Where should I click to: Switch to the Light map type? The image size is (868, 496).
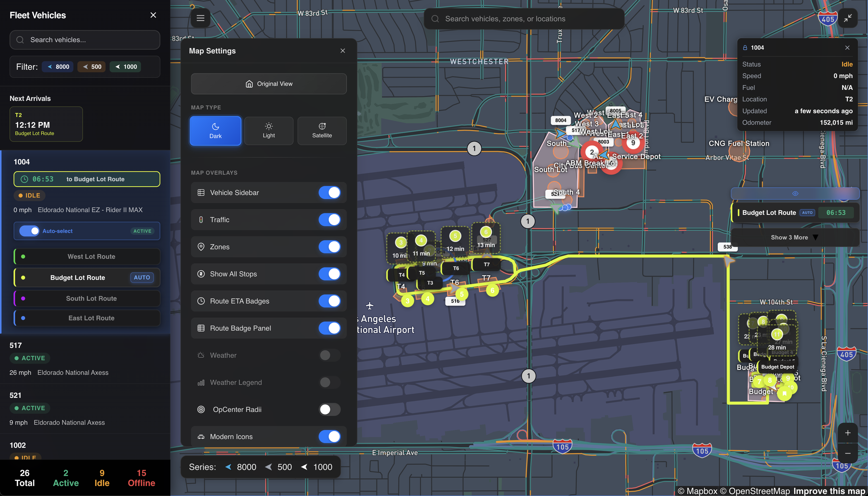(x=268, y=131)
